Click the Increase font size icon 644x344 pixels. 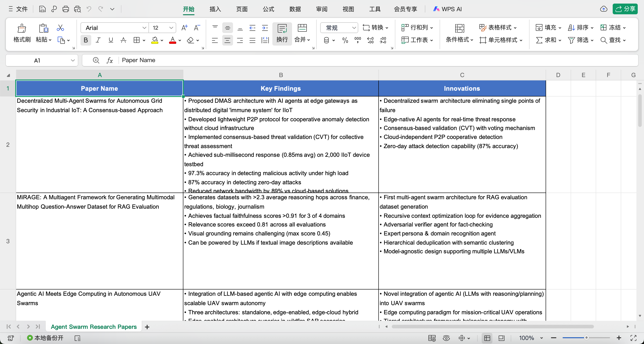click(184, 28)
